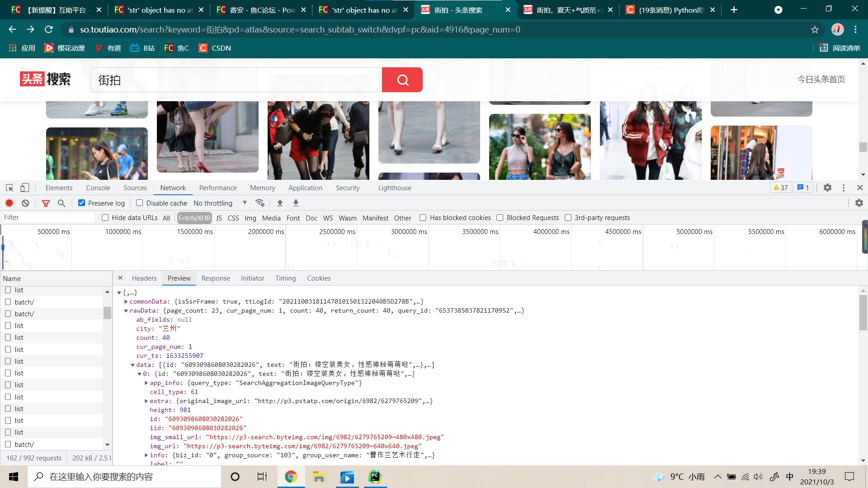868x488 pixels.
Task: Click the import HAR upload arrow icon
Action: [x=280, y=203]
